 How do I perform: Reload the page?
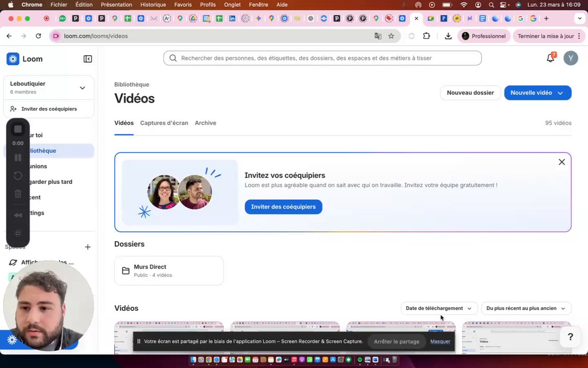(x=38, y=36)
